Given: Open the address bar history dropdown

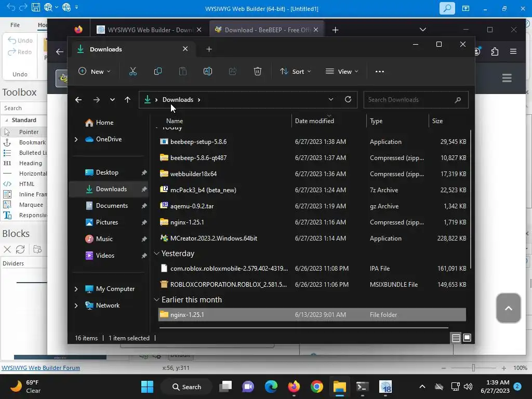Looking at the screenshot, I should coord(331,99).
